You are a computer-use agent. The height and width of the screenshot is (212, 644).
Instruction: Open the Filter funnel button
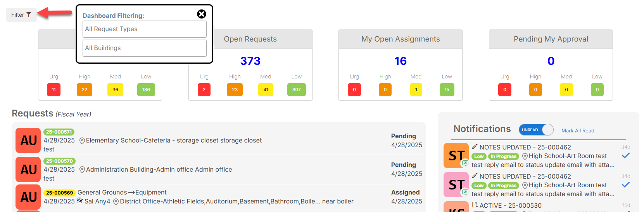21,15
